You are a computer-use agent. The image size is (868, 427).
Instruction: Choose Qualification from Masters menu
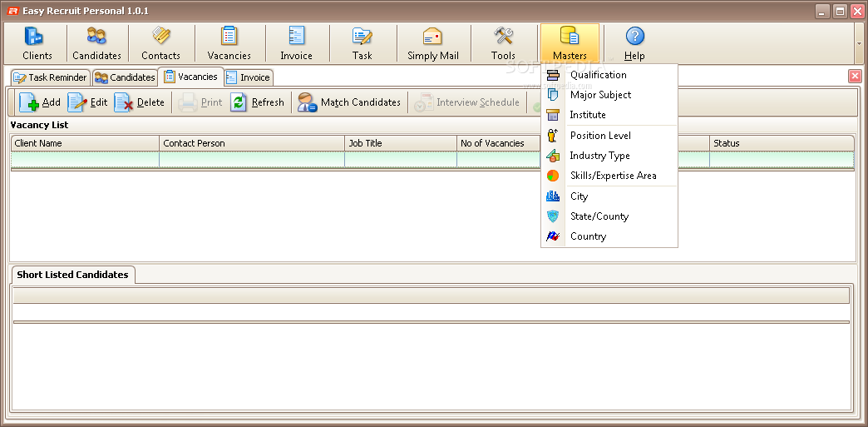pos(609,75)
